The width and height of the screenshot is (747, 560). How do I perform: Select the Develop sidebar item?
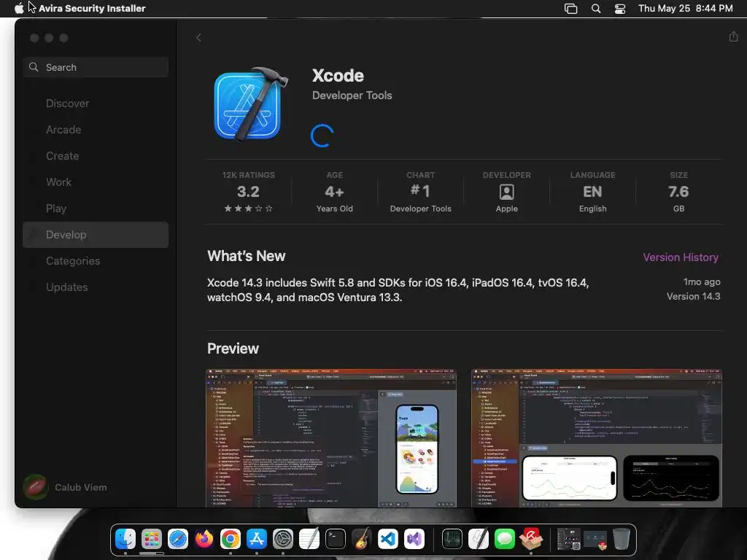click(96, 234)
